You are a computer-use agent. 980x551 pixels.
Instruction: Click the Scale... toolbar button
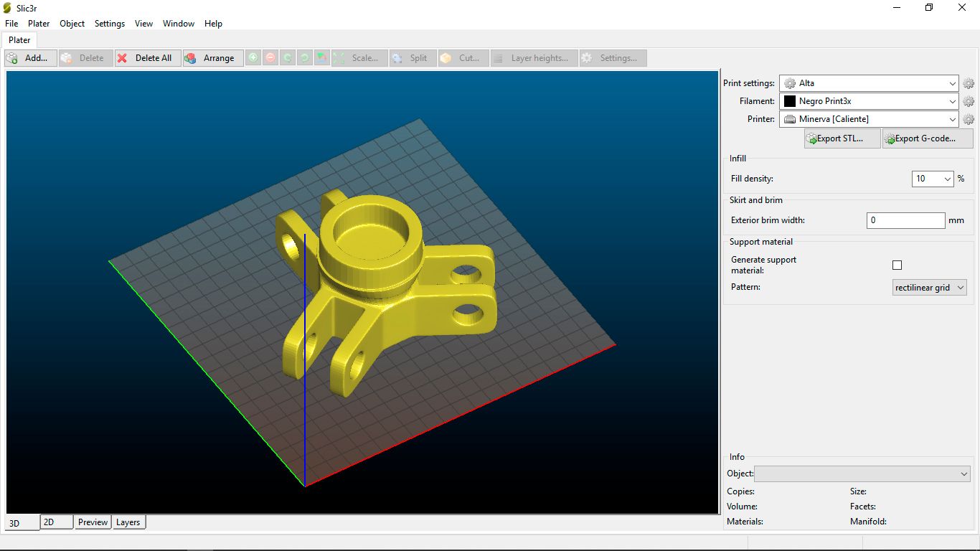click(359, 58)
